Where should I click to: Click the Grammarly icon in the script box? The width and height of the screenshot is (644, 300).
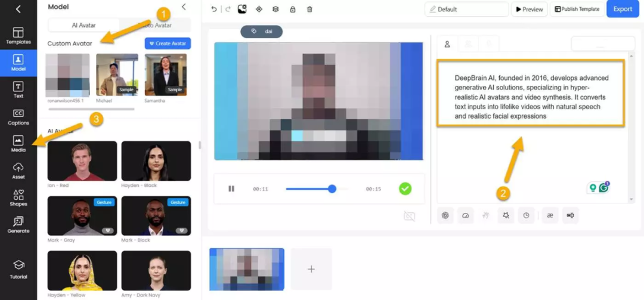(x=603, y=188)
